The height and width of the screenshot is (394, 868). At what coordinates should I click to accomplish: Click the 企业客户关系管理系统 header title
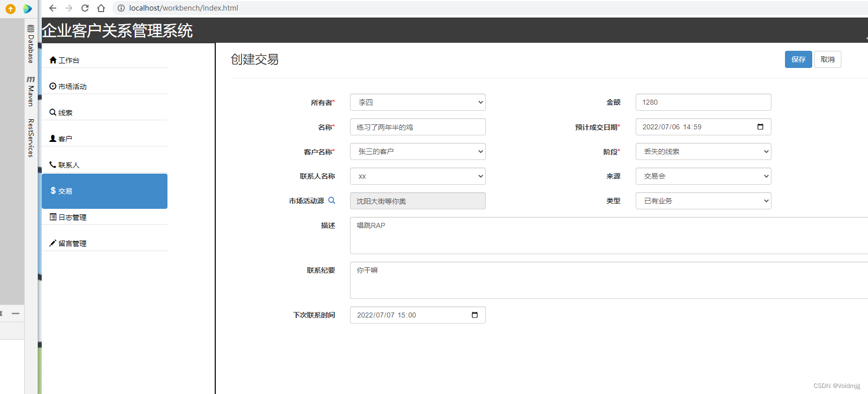click(117, 31)
